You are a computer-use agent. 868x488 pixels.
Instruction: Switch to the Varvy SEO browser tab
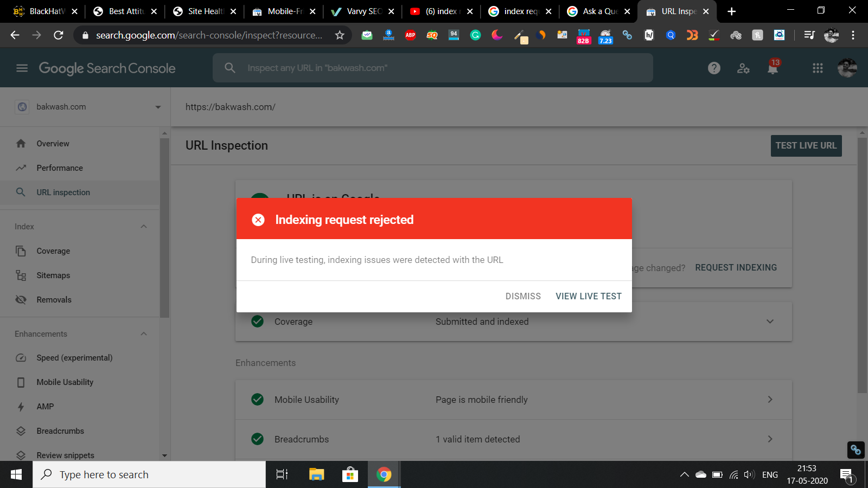point(362,11)
